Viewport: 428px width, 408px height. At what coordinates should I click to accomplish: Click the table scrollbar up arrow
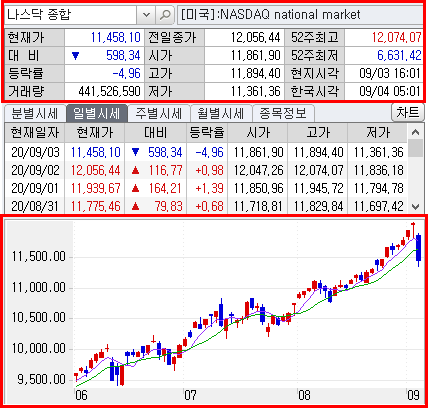pyautogui.click(x=415, y=132)
